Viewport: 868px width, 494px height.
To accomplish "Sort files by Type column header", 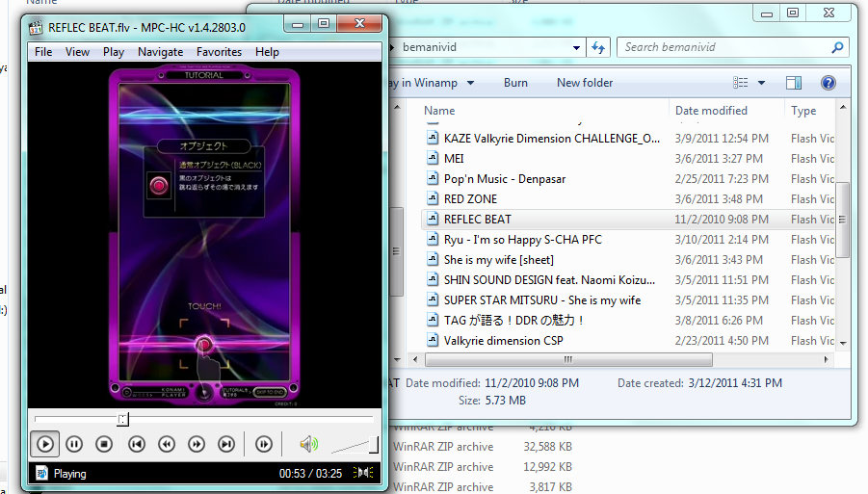I will (803, 111).
